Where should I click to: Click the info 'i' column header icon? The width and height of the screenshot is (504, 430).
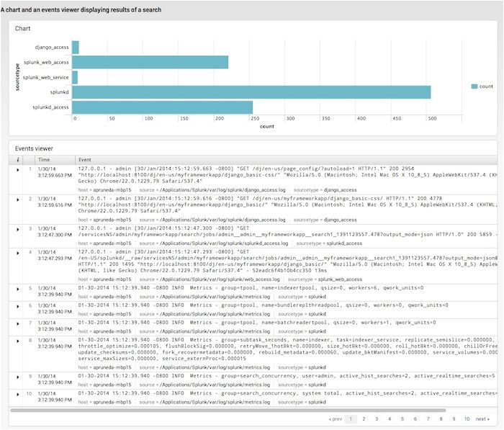(x=18, y=160)
